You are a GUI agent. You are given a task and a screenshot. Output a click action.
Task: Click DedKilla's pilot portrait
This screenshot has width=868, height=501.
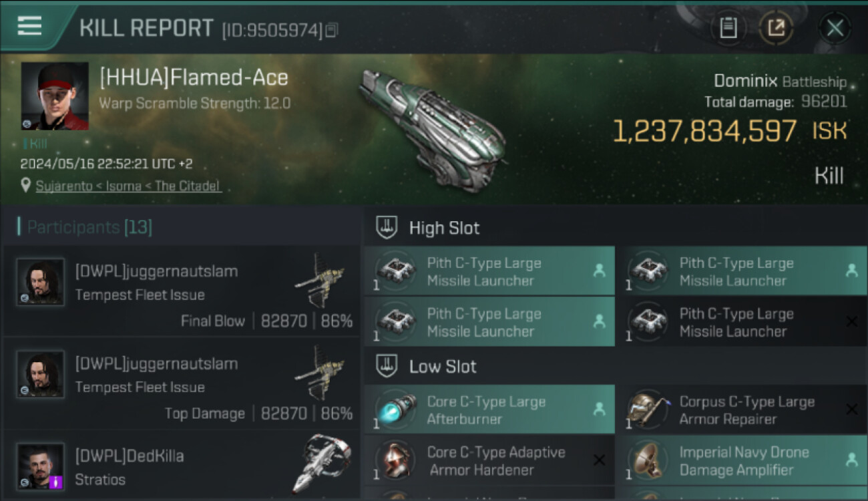click(x=41, y=466)
